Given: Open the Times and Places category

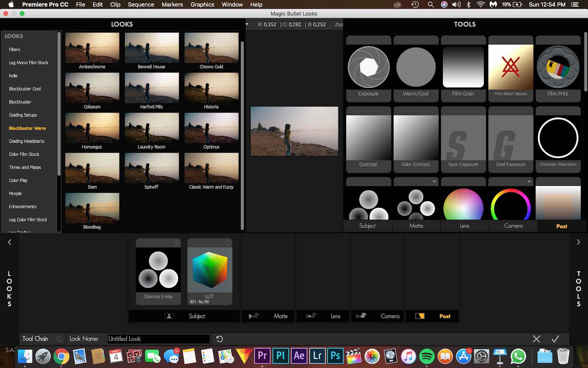Looking at the screenshot, I should point(25,167).
